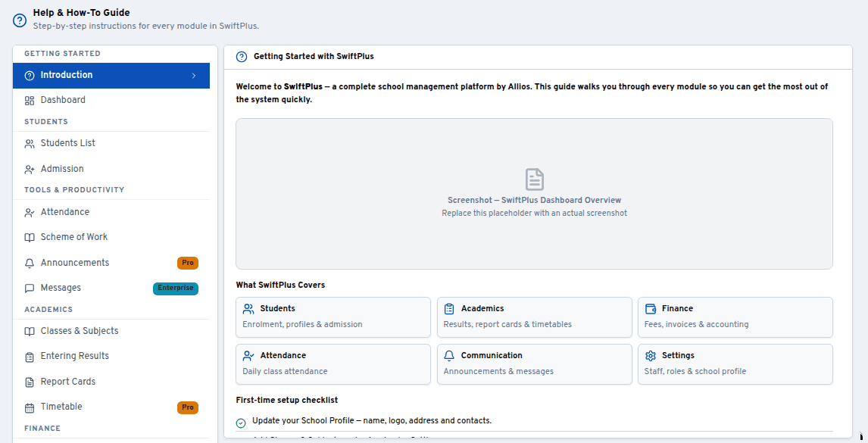The image size is (868, 443).
Task: Click the 'Step-by-step instructions' subtitle text
Action: (146, 26)
